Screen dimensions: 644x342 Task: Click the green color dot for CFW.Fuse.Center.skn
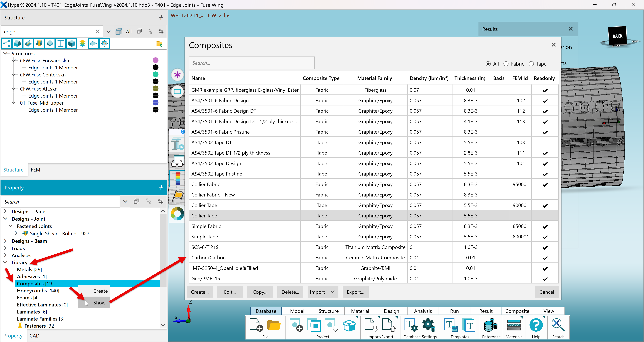[x=155, y=74]
